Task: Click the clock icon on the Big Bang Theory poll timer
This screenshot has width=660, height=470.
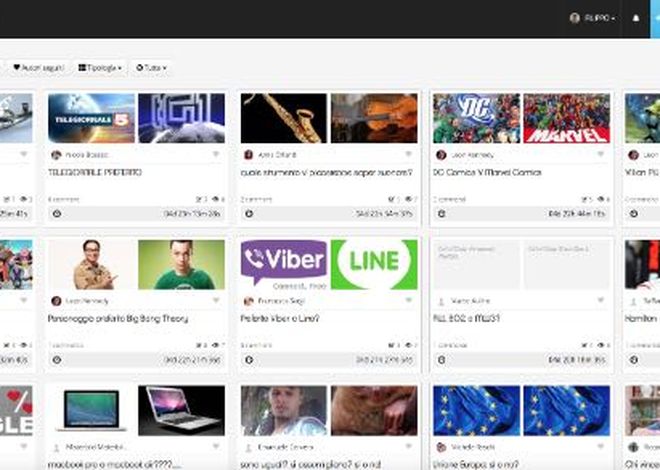Action: click(57, 360)
